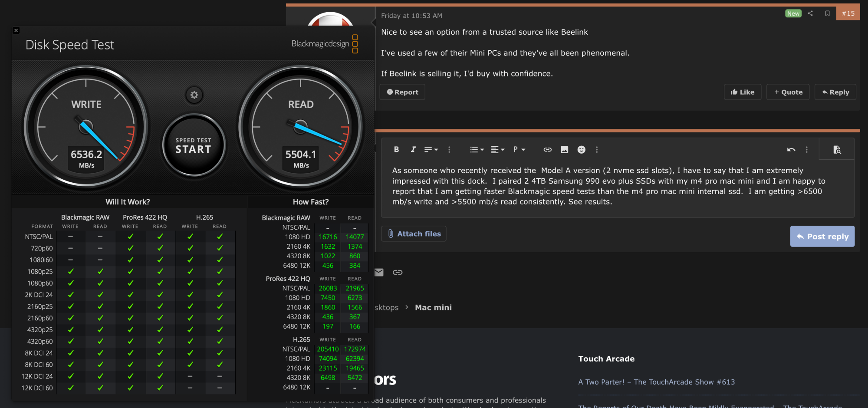Open more insert options after the smiley icon

[597, 149]
